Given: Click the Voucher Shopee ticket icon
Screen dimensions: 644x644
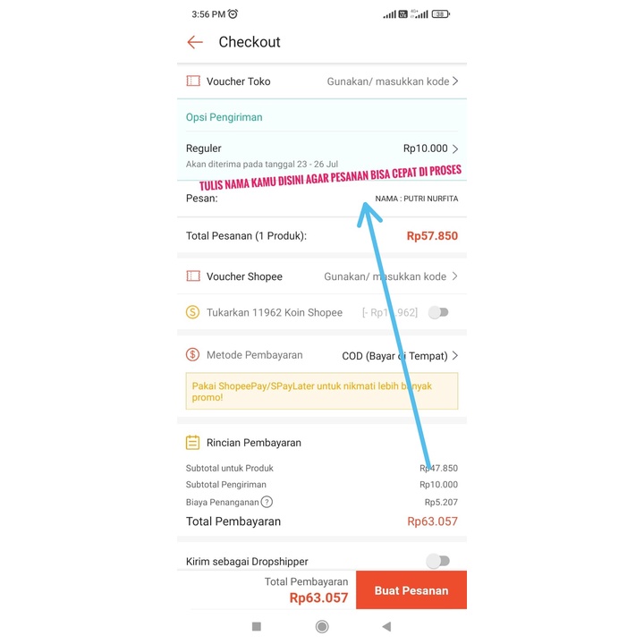Looking at the screenshot, I should pos(193,276).
